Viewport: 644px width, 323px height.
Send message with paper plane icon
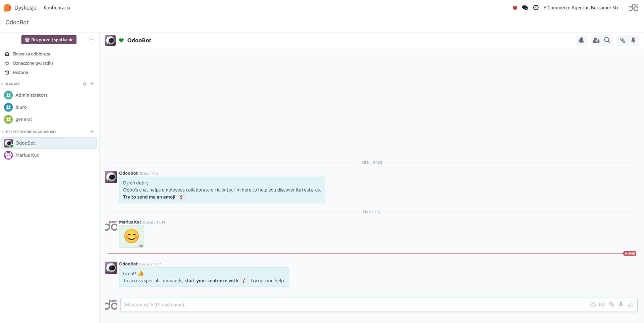click(x=630, y=305)
